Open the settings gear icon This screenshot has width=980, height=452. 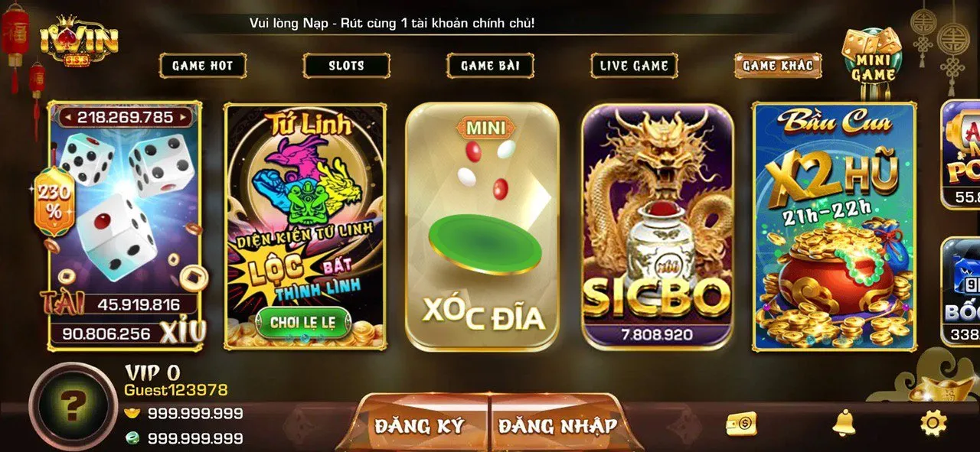click(x=933, y=422)
